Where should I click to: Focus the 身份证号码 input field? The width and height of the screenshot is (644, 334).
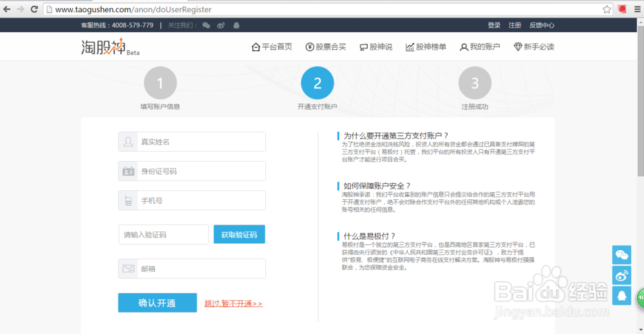pyautogui.click(x=192, y=171)
